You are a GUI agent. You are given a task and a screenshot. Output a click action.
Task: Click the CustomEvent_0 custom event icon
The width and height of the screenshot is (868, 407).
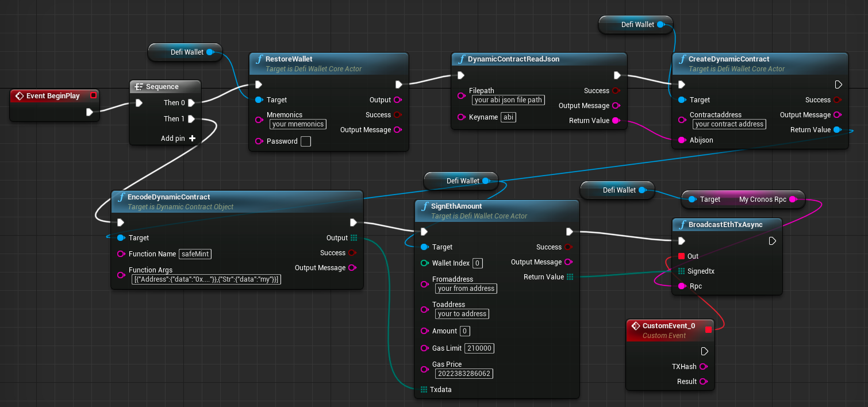coord(635,325)
